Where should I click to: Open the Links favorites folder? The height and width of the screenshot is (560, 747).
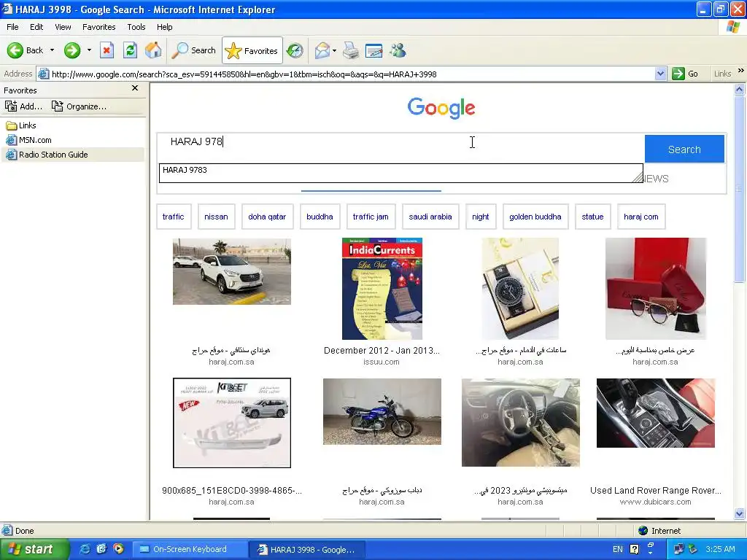(x=21, y=125)
